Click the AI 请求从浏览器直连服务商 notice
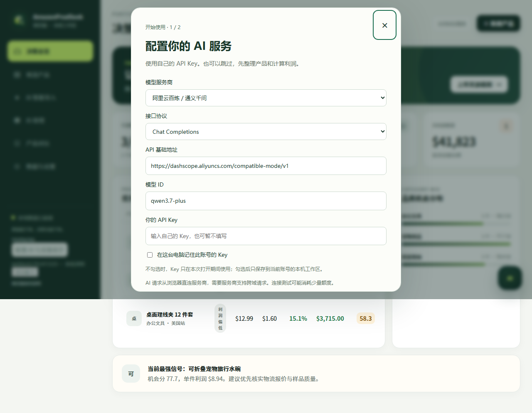 [x=240, y=283]
